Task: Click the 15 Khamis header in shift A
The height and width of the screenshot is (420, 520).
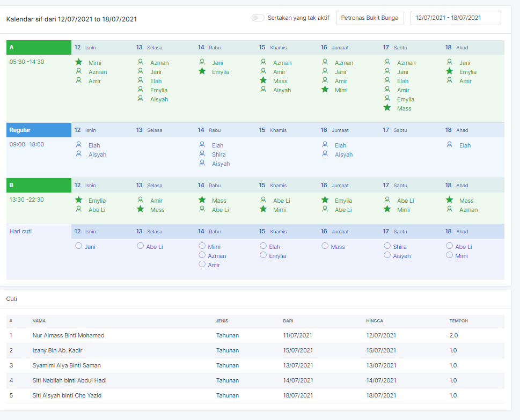Action: [x=273, y=47]
